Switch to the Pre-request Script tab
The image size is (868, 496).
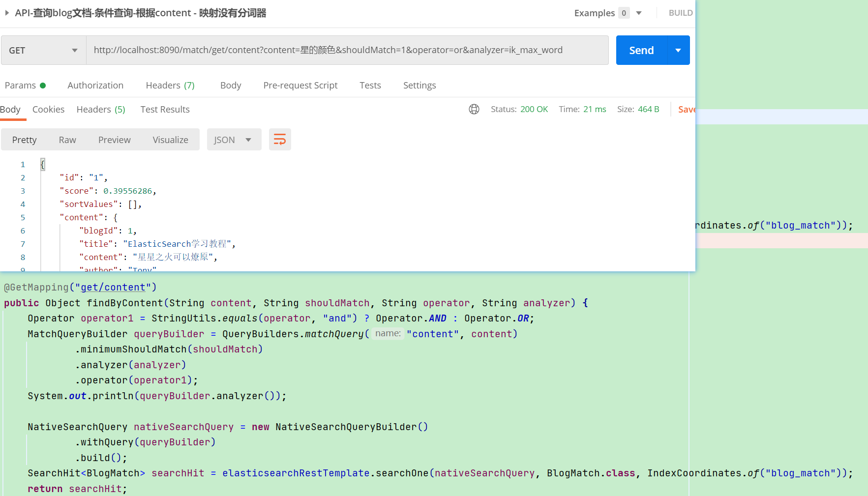pyautogui.click(x=300, y=85)
